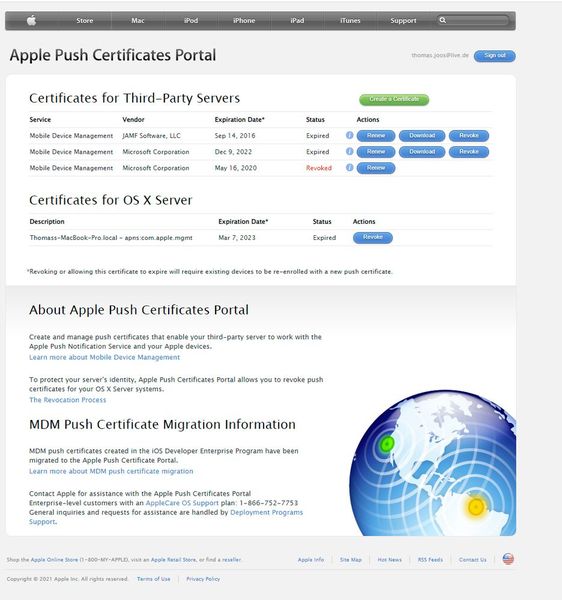Open the Store navigation item
Screen dimensions: 562x600
(x=85, y=21)
